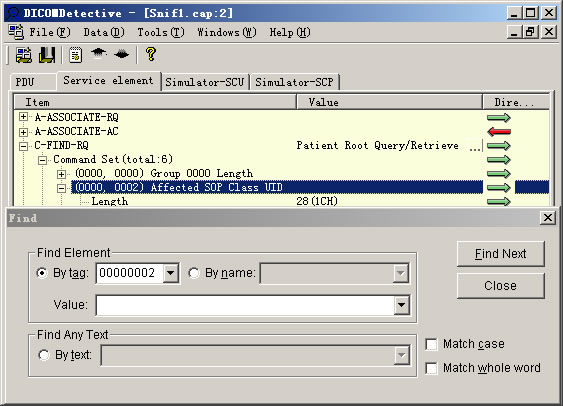The width and height of the screenshot is (563, 406).
Task: Click the notepad document toolbar icon
Action: click(x=75, y=55)
